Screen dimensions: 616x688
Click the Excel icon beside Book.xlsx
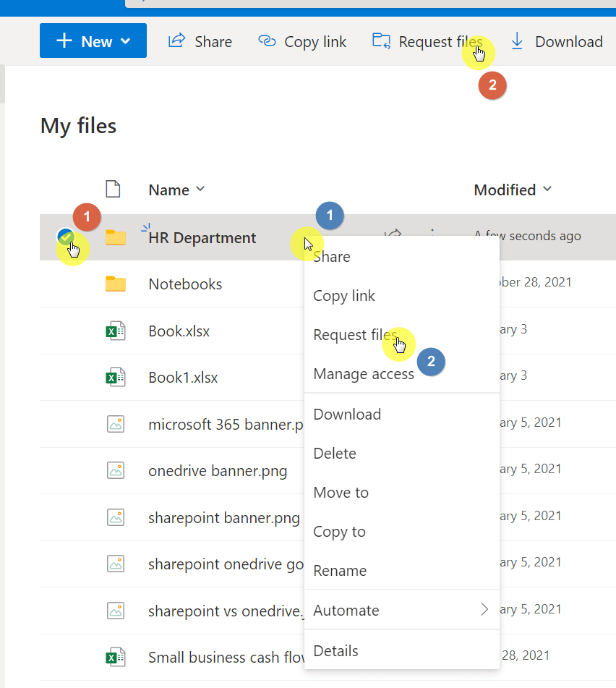pos(116,331)
